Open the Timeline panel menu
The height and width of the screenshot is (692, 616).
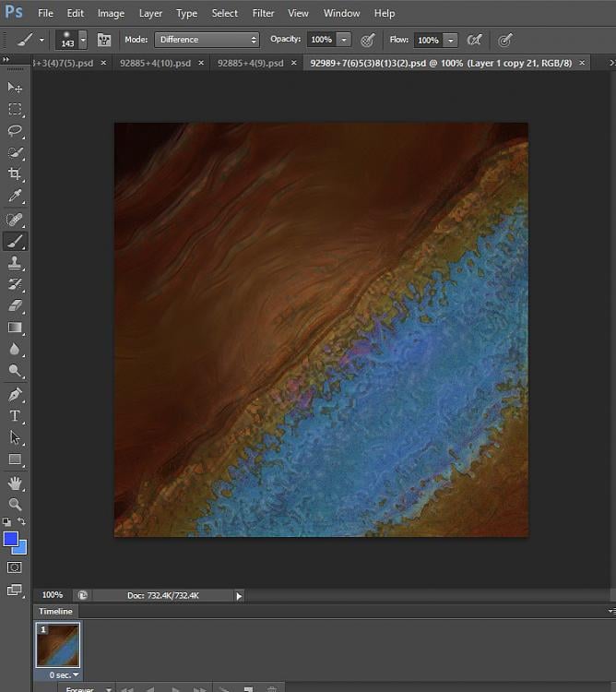[611, 611]
